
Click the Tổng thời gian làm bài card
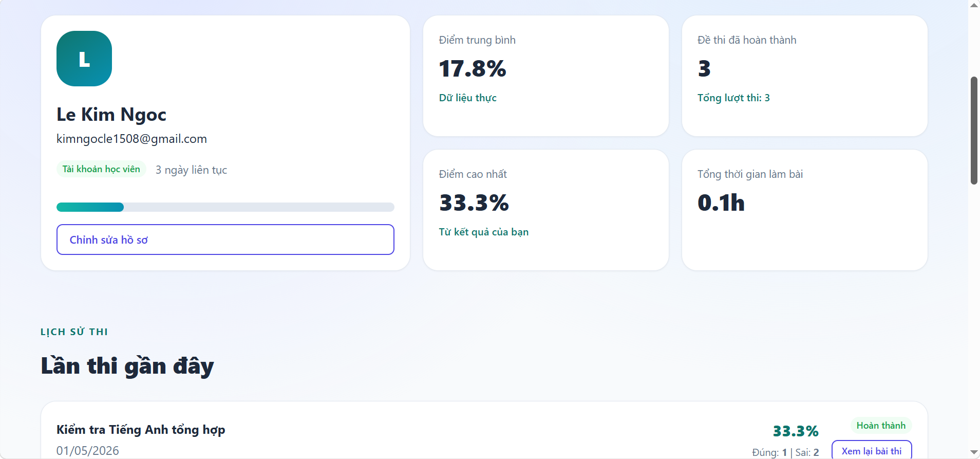(805, 210)
